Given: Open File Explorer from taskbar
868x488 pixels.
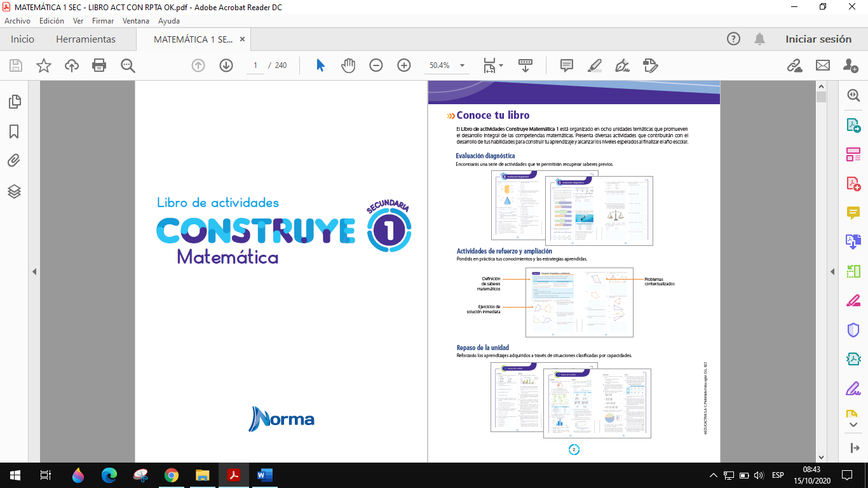Looking at the screenshot, I should pos(202,475).
